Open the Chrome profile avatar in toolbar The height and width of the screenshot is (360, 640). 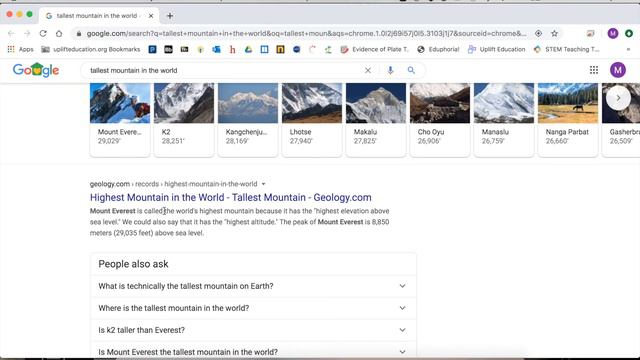pyautogui.click(x=613, y=33)
